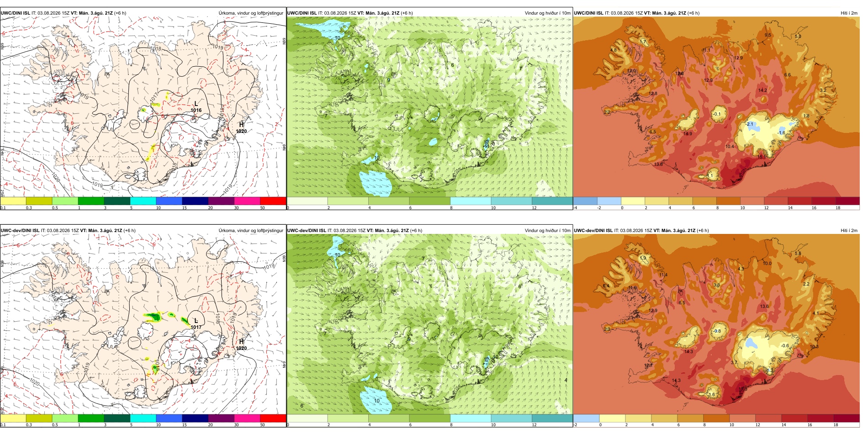Open the UWC/DINI 2m temperature map
Viewport: 868px width, 434px height.
(716, 109)
